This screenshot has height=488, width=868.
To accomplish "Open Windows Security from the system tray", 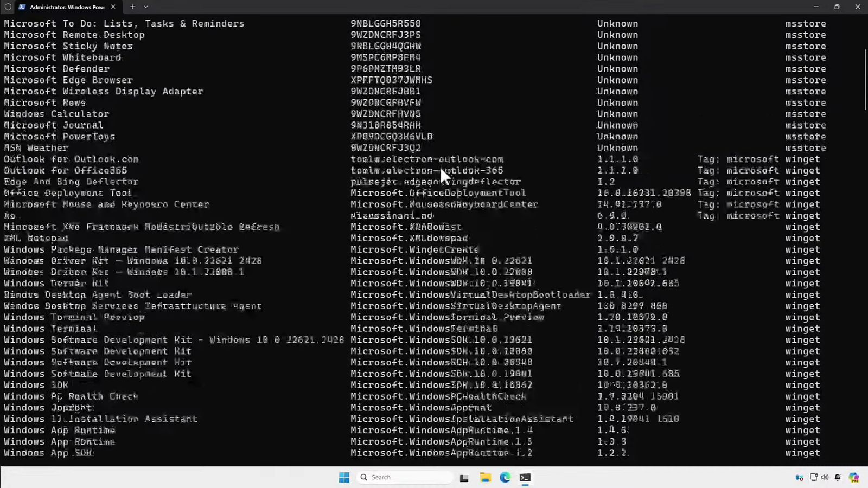I will pyautogui.click(x=799, y=478).
